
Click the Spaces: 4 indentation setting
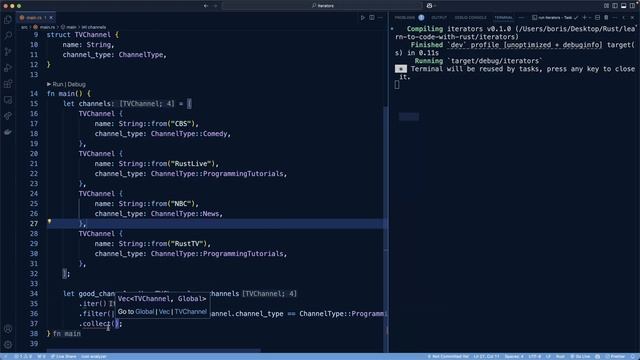514,356
